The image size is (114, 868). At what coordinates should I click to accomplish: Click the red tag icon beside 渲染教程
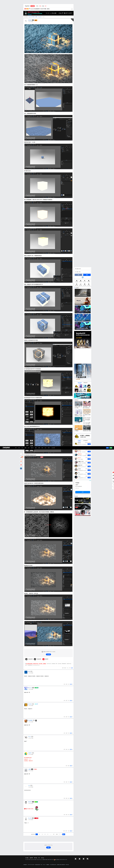point(43,659)
